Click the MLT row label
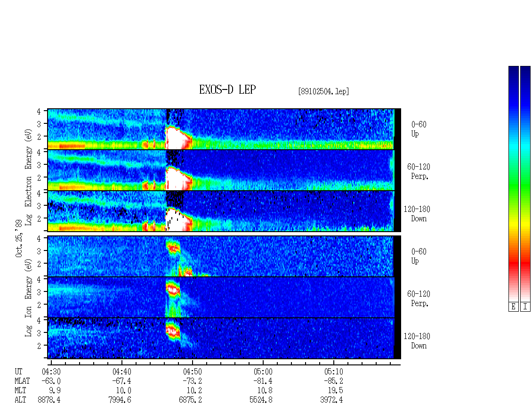 [x=20, y=391]
